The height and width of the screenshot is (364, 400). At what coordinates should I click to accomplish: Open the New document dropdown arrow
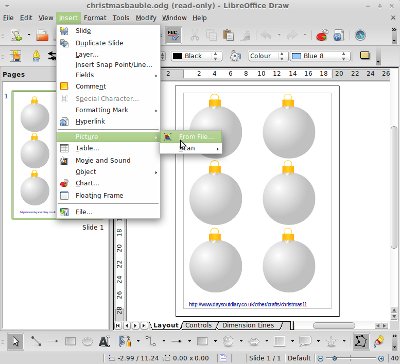29,35
